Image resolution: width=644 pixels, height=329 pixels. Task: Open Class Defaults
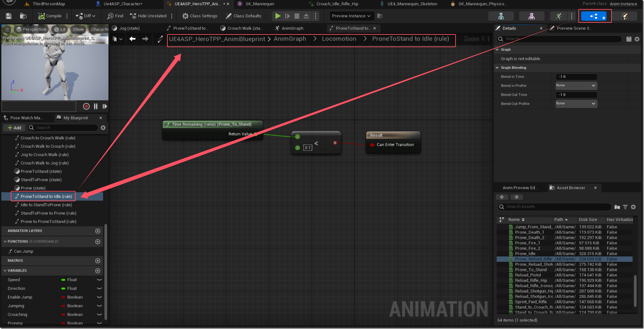tap(243, 16)
